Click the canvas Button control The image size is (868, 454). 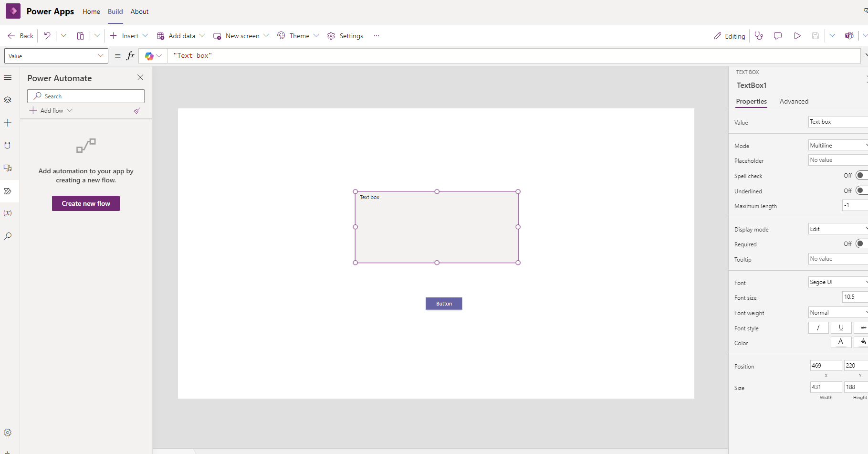tap(444, 304)
